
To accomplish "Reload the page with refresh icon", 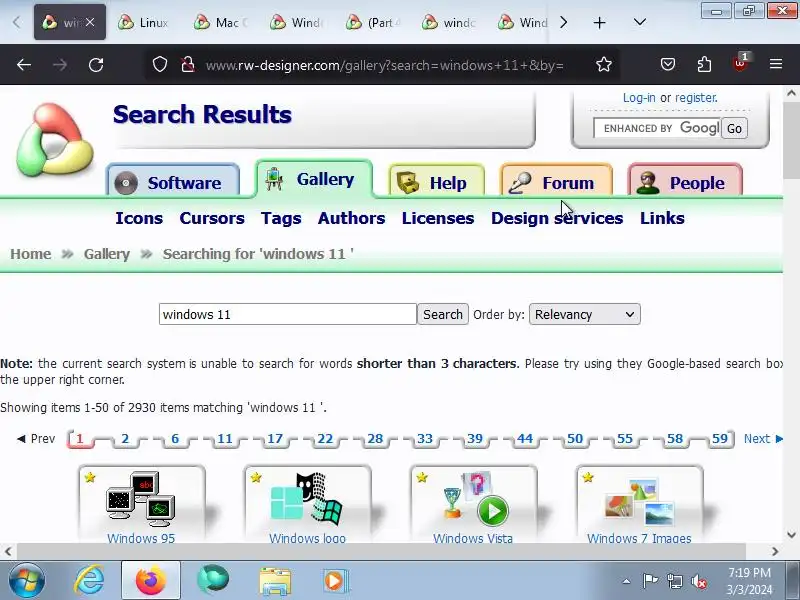I will pyautogui.click(x=96, y=65).
